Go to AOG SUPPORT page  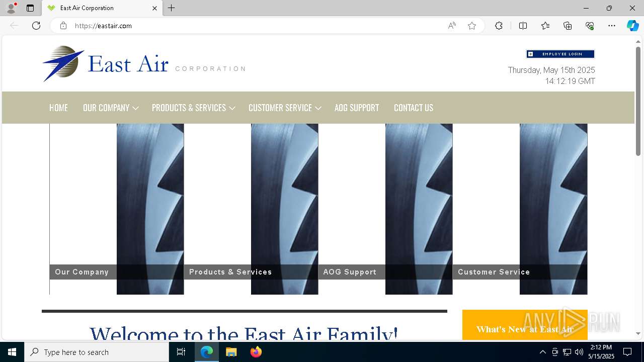[x=357, y=108]
